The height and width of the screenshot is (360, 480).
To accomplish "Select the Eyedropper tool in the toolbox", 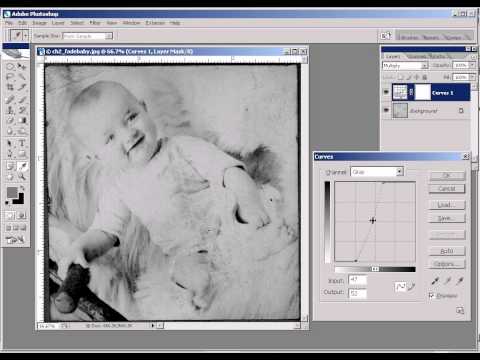I will (x=22, y=166).
